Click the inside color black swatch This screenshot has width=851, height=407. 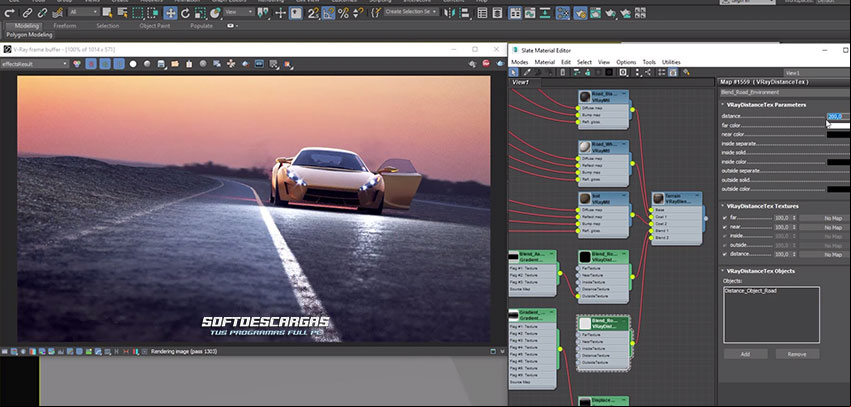point(839,162)
